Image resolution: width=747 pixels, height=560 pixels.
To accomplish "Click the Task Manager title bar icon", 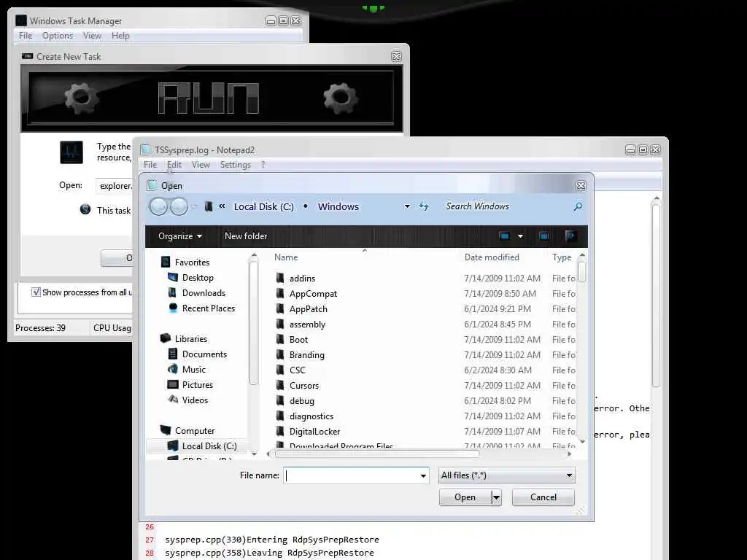I will click(21, 20).
